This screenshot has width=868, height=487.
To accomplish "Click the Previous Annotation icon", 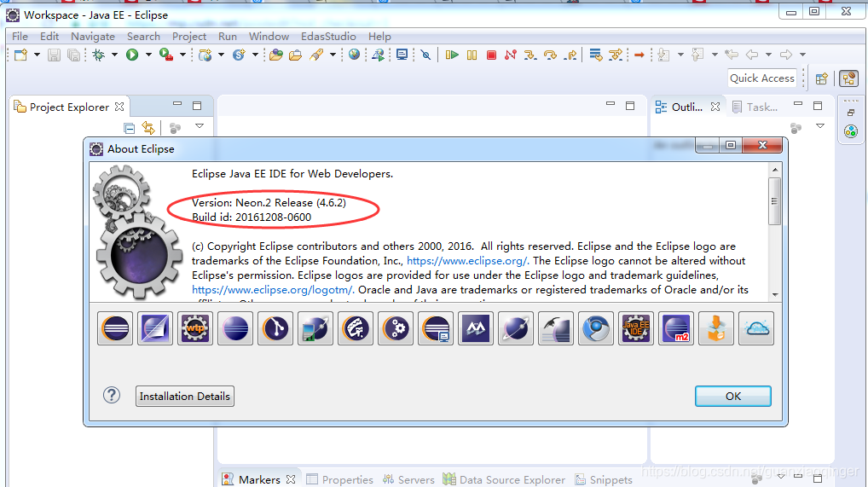I will [x=698, y=55].
